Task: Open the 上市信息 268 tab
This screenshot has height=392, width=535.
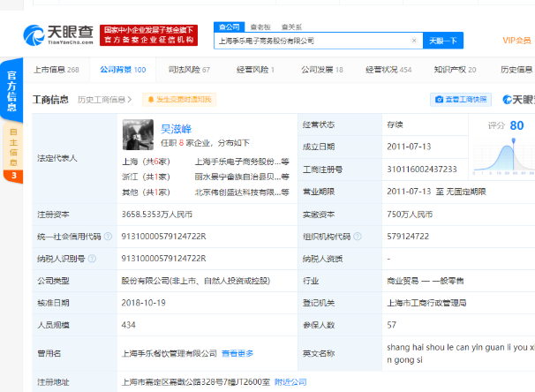Action: (57, 70)
